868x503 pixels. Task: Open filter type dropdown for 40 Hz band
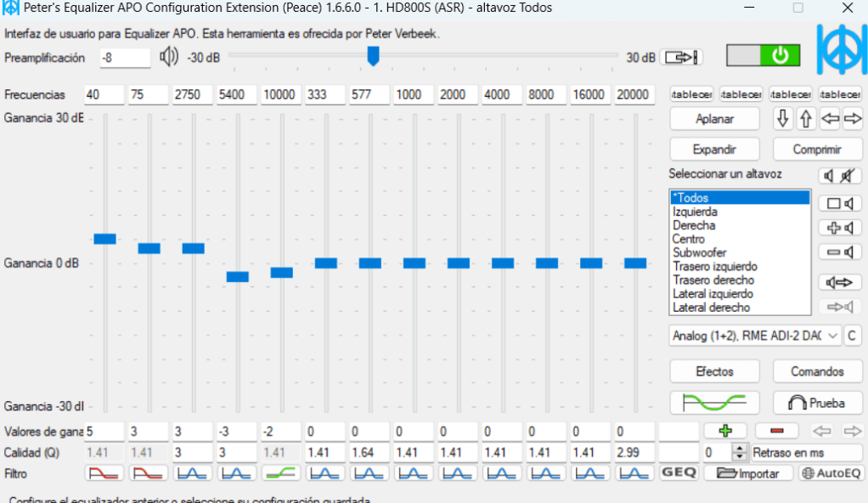coord(104,472)
